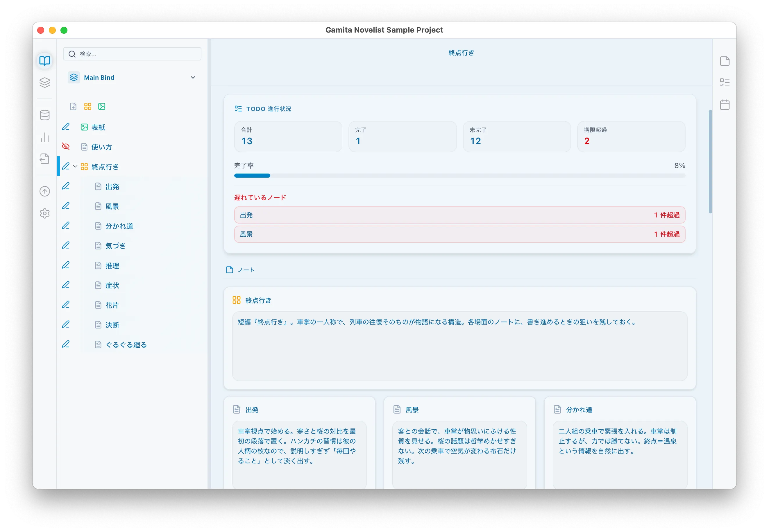Click the green add image icon
Viewport: 769px width, 532px height.
click(x=102, y=106)
